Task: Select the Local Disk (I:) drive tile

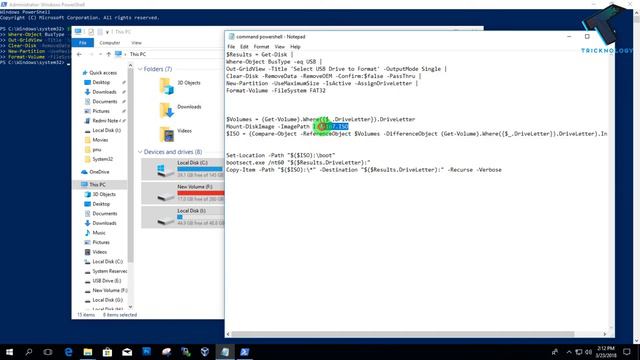Action: [183, 217]
